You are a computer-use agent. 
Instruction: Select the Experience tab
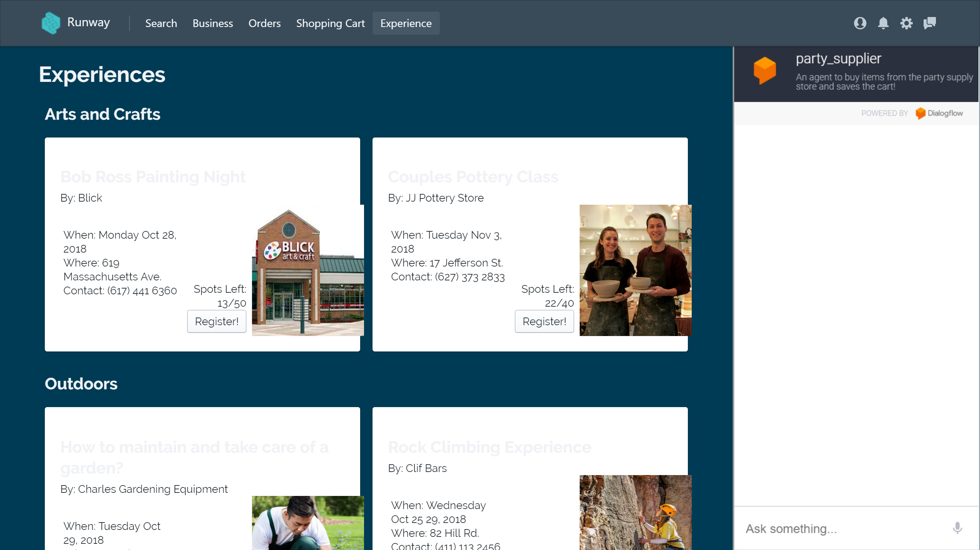(x=406, y=23)
